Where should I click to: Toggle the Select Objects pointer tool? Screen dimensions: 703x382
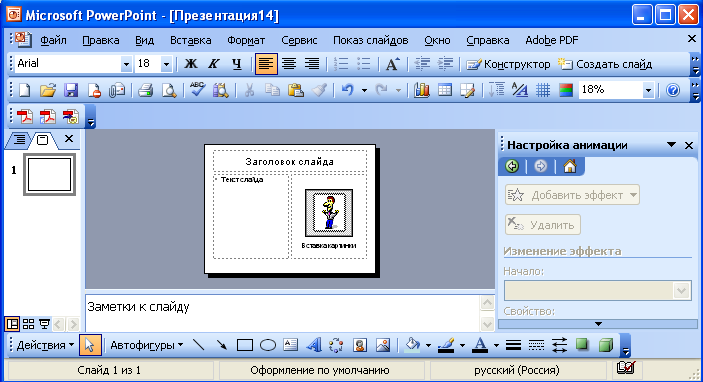coord(90,345)
